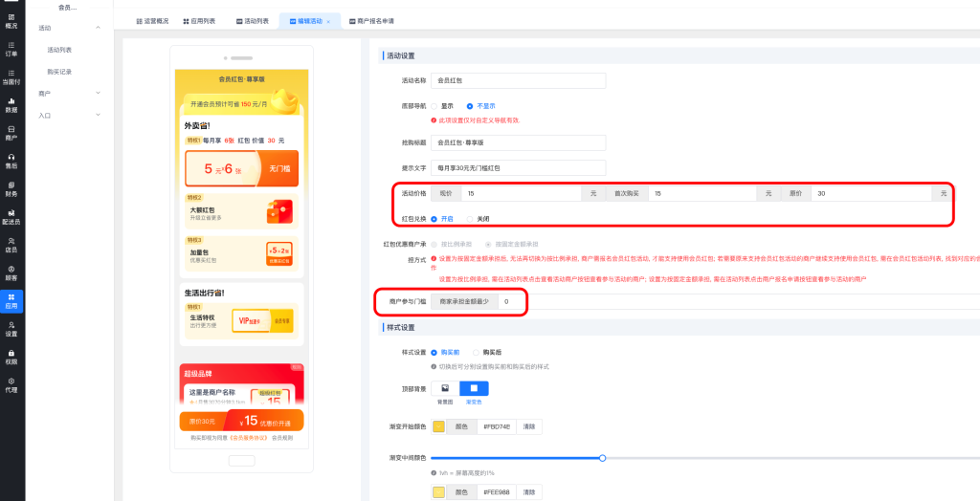Go to 财务 (Finance) in the sidebar
This screenshot has height=501, width=980.
[x=11, y=188]
